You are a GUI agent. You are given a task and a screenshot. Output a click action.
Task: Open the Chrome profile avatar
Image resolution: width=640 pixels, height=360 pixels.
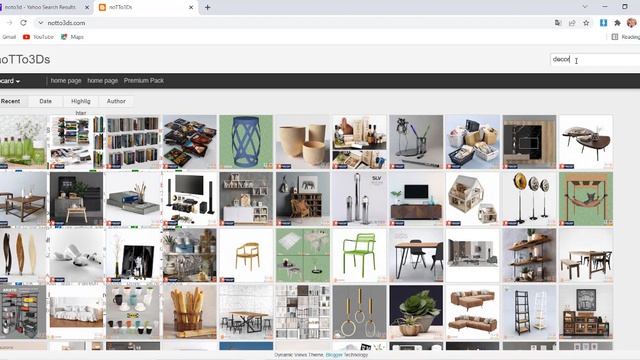pyautogui.click(x=631, y=23)
